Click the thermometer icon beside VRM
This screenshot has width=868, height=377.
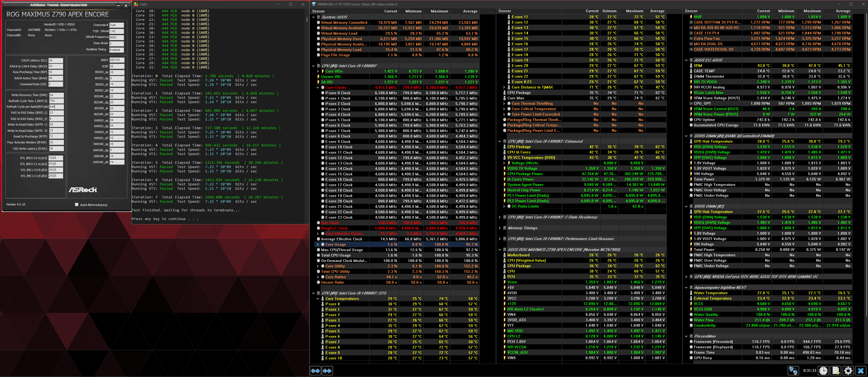[x=691, y=65]
